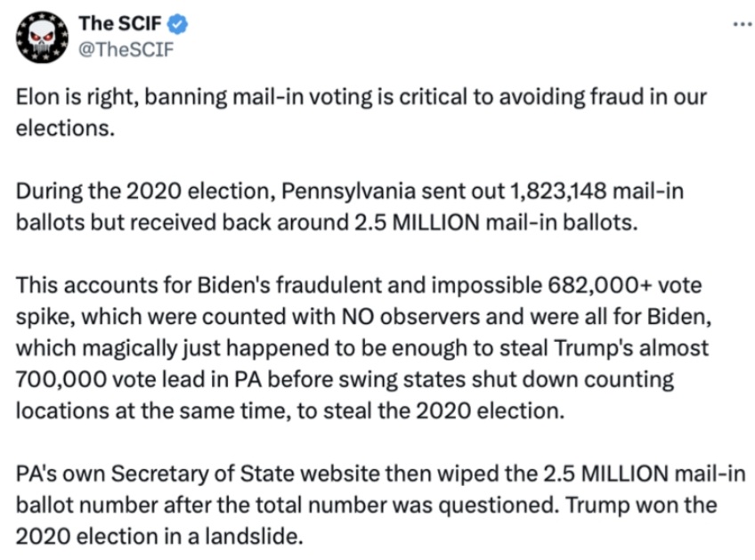Click the number "1,823,148" in the post
Image resolution: width=755 pixels, height=560 pixels.
click(557, 191)
